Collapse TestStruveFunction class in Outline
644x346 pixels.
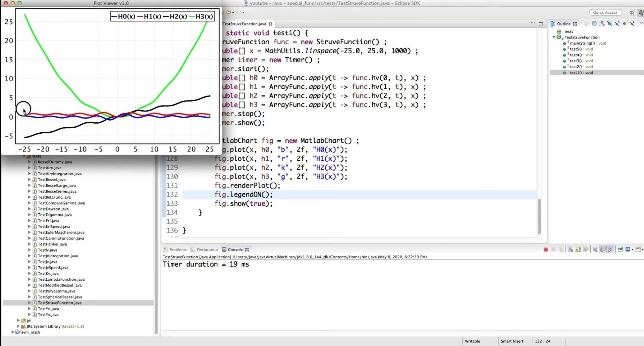click(x=554, y=37)
